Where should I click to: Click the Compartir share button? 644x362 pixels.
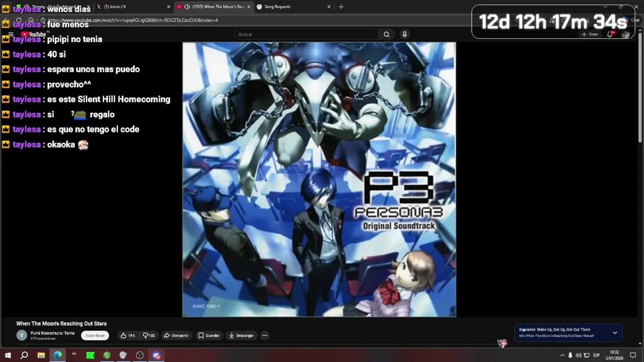click(176, 335)
